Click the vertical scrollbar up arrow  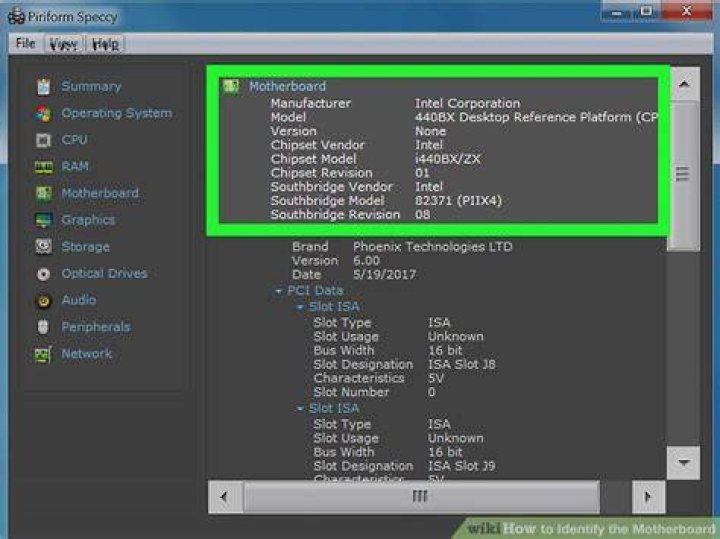(x=684, y=84)
